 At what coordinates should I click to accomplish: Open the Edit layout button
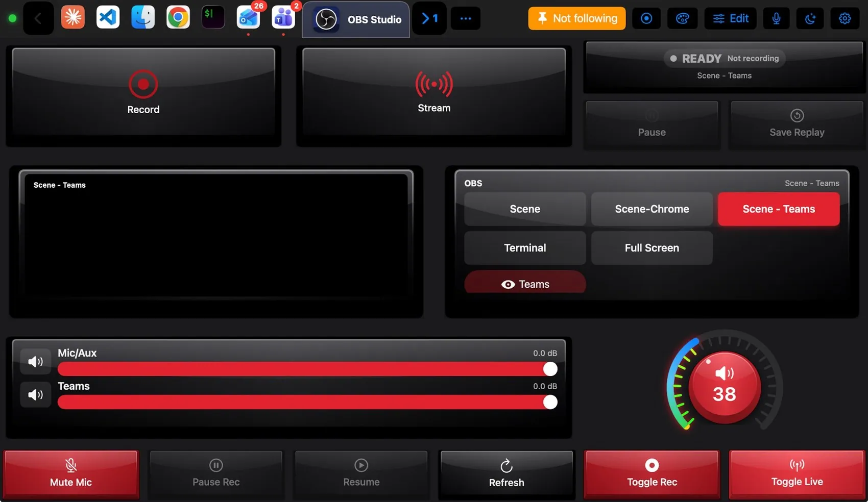click(x=731, y=18)
